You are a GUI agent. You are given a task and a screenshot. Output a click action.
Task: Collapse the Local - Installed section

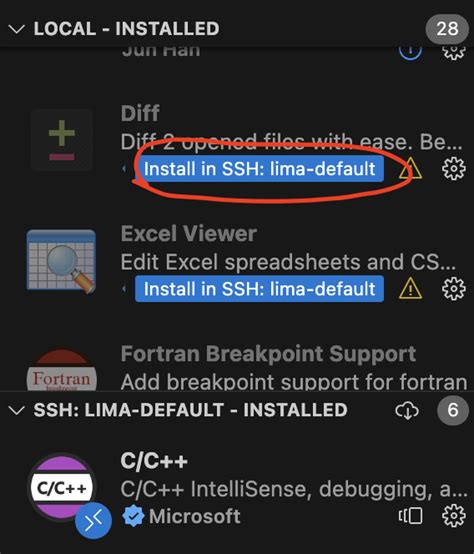pyautogui.click(x=17, y=29)
